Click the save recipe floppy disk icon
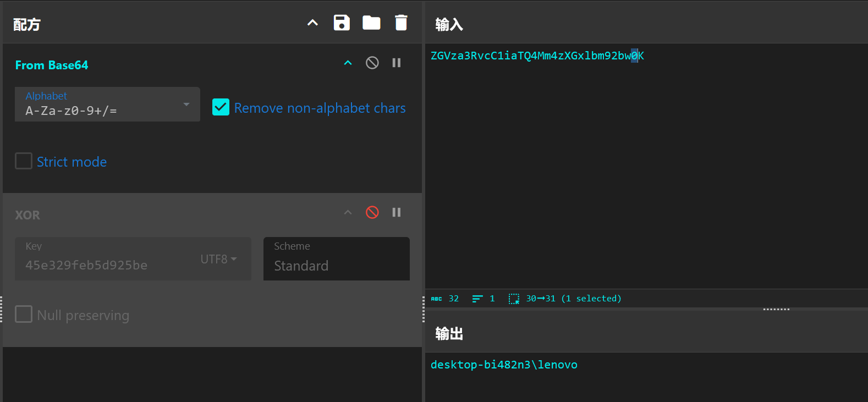Image resolution: width=868 pixels, height=402 pixels. pos(342,23)
